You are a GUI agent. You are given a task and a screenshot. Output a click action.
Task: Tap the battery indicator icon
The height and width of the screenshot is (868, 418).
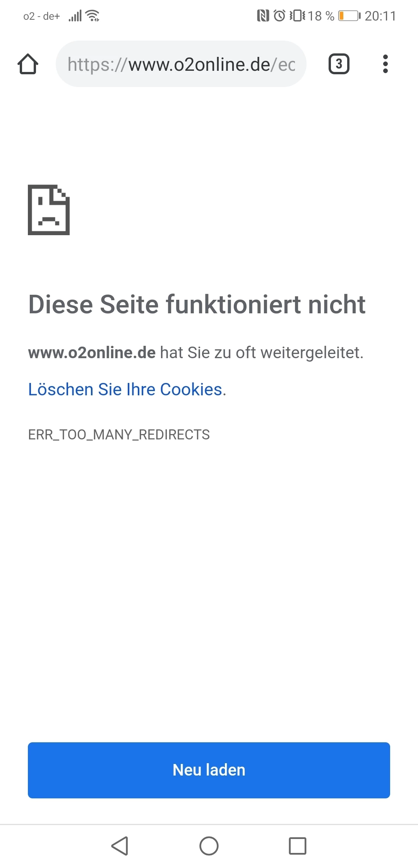point(349,16)
